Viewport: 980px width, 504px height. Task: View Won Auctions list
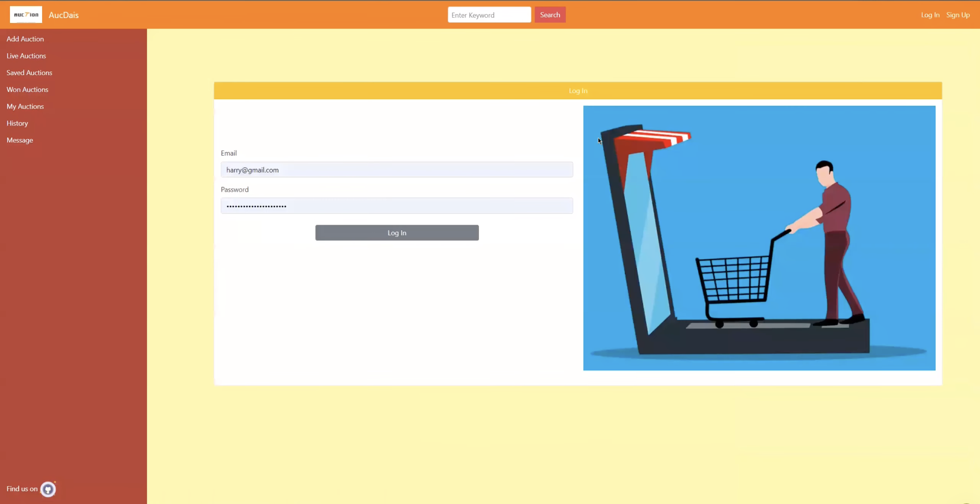point(28,90)
